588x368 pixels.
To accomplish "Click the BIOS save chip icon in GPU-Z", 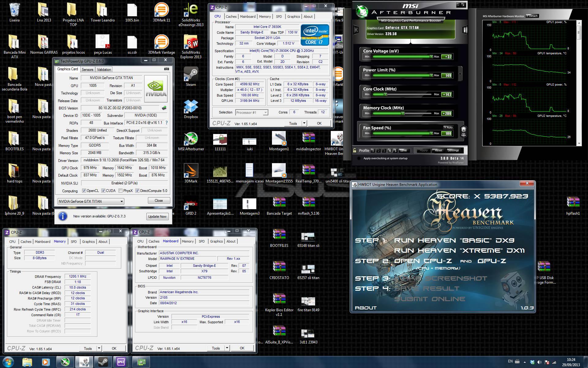I will [x=164, y=108].
